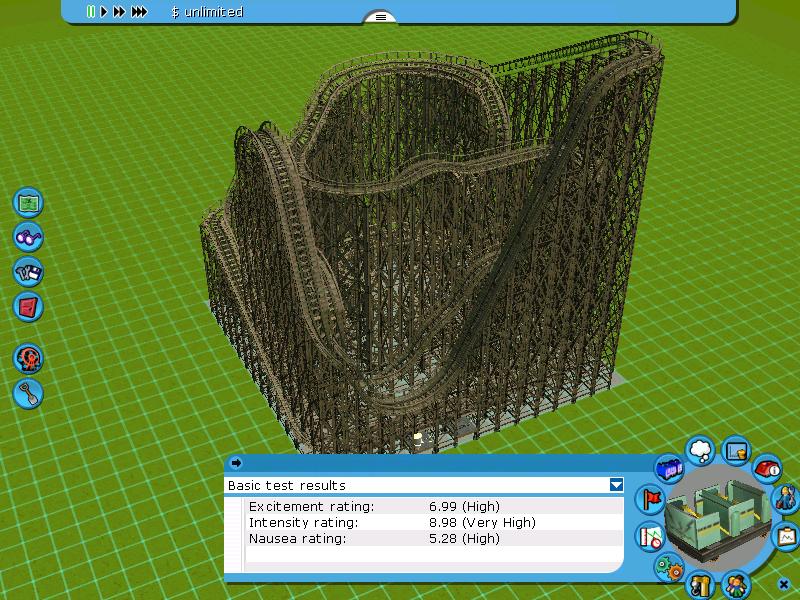The height and width of the screenshot is (600, 800).
Task: Click the Excitement rating value 6.99 (High)
Action: click(464, 506)
